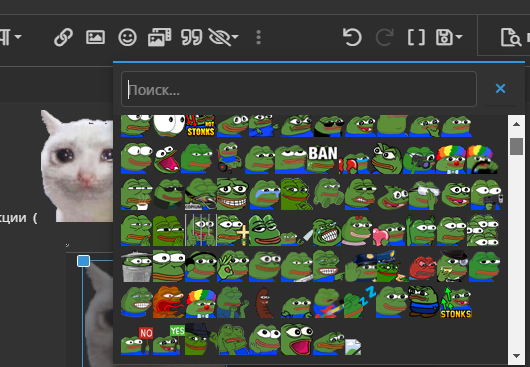
Task: Click the emoji search field
Action: tap(299, 89)
